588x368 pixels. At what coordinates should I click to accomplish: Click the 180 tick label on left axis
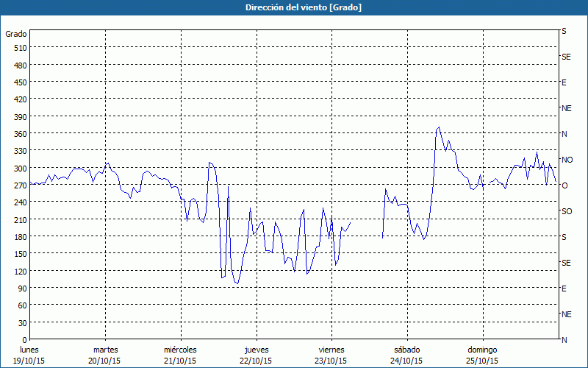pos(19,236)
